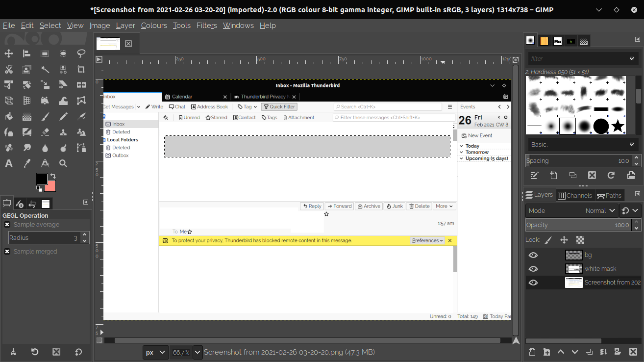This screenshot has height=362, width=644.
Task: Hide the bg layer eye icon
Action: coord(533,255)
